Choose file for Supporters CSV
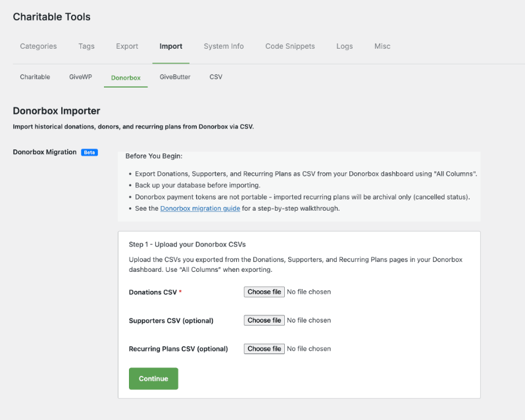The image size is (525, 420). (x=264, y=320)
